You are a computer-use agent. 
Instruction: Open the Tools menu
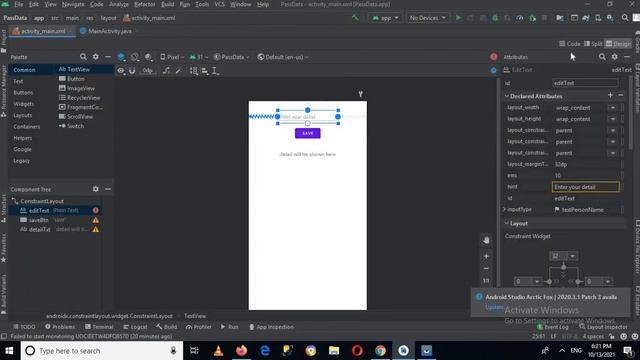point(202,4)
